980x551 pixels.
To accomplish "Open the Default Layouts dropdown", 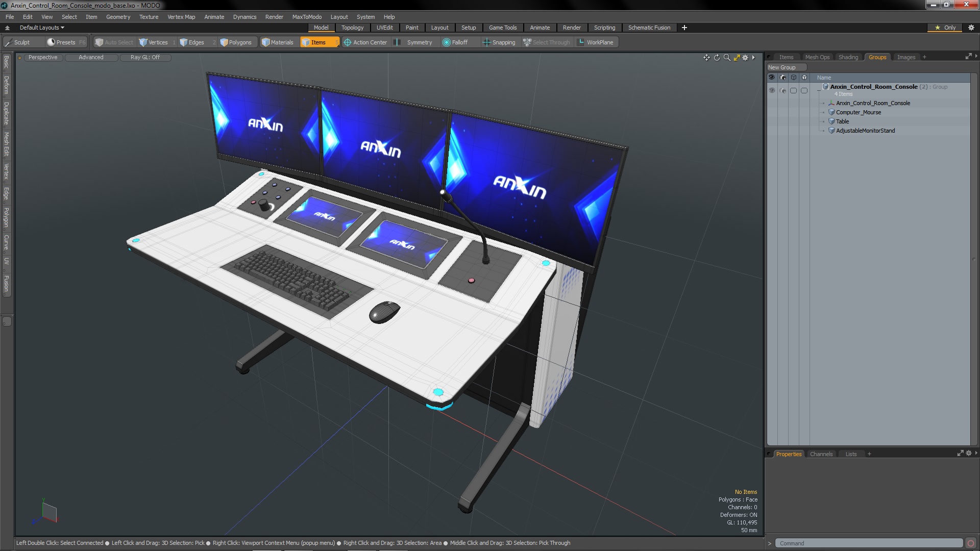I will coord(42,28).
